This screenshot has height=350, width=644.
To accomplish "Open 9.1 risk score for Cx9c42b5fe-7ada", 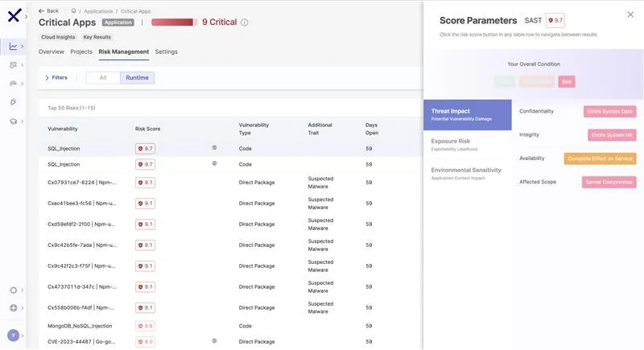I will (x=146, y=245).
